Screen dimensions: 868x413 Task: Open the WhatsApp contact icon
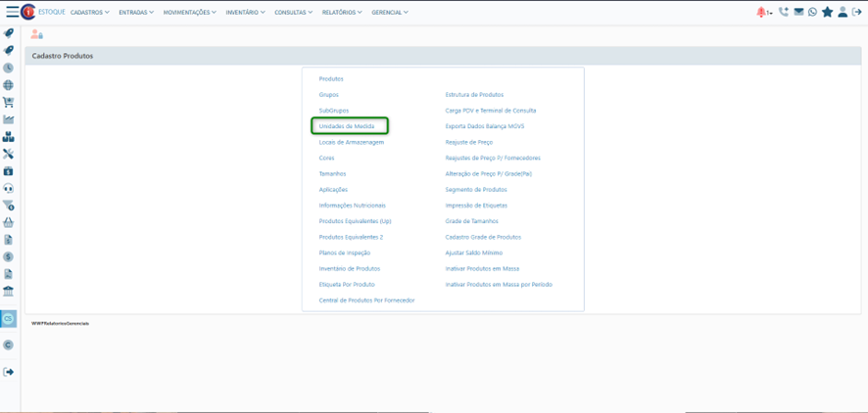812,12
